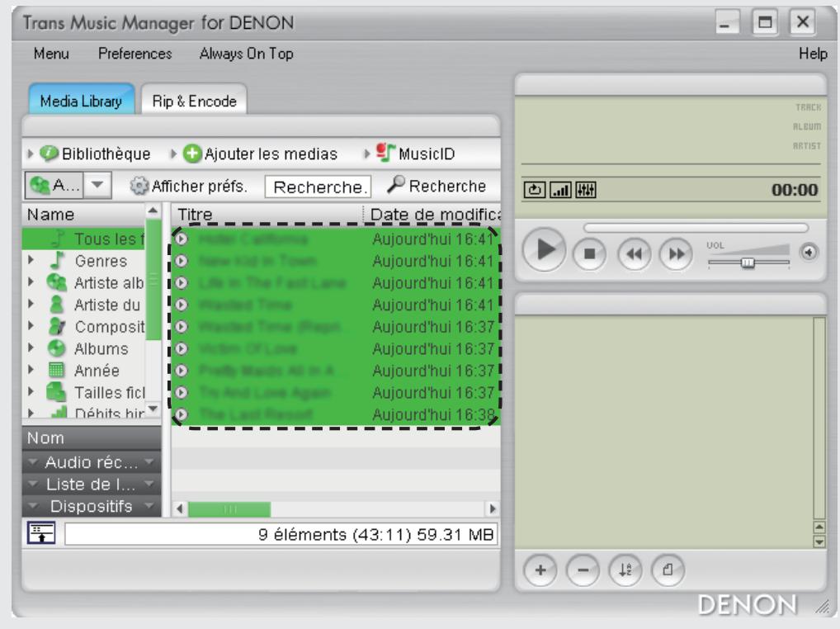Click the green plus add-media icon

[x=191, y=154]
